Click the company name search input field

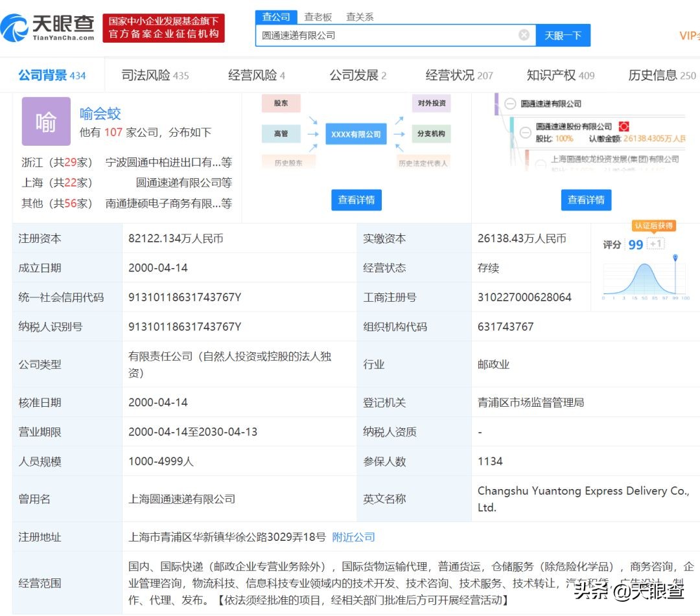389,36
